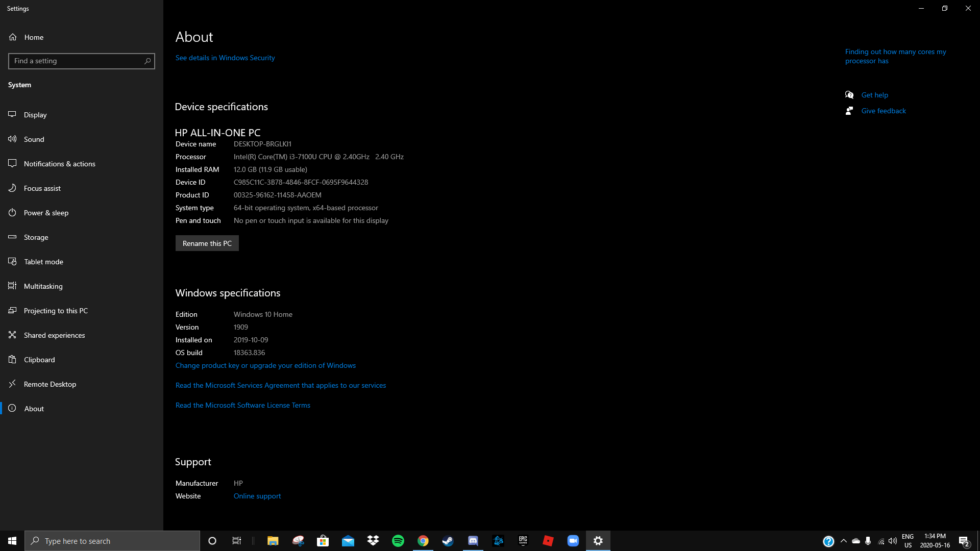Click the OS build value 18363.836

[249, 353]
